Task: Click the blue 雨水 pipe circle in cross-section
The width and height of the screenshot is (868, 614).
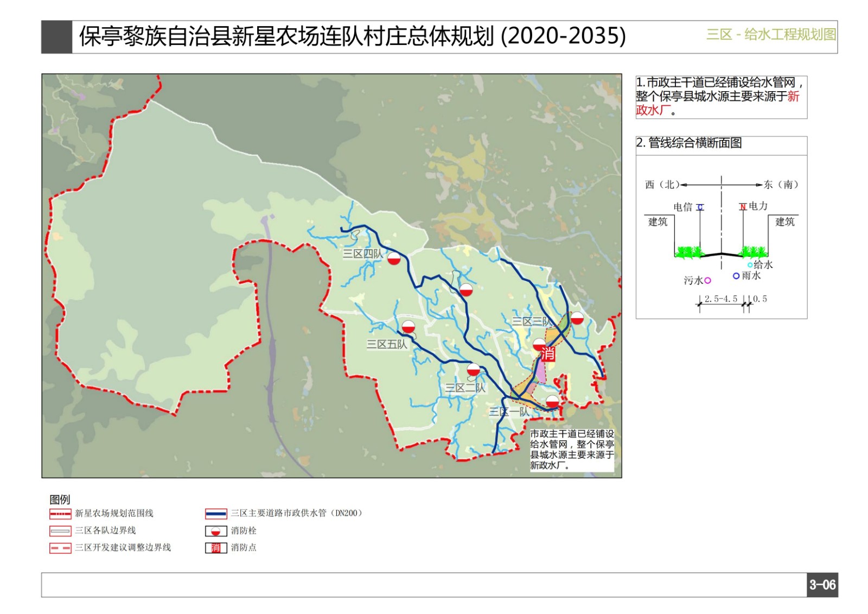Action: click(736, 276)
